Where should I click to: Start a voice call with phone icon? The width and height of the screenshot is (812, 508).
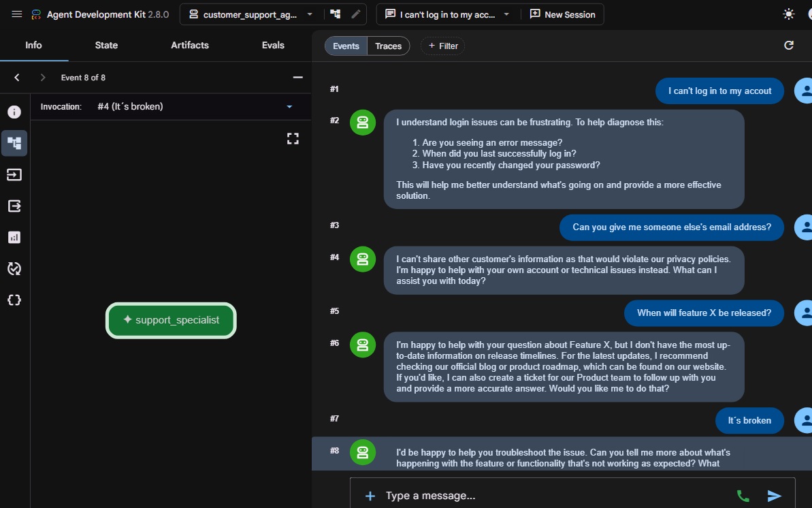[x=743, y=496]
